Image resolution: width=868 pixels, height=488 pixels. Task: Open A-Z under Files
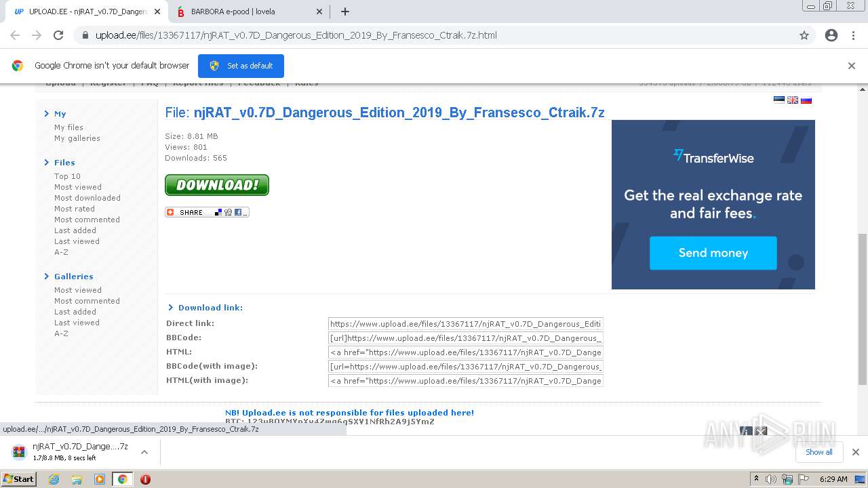tap(61, 252)
